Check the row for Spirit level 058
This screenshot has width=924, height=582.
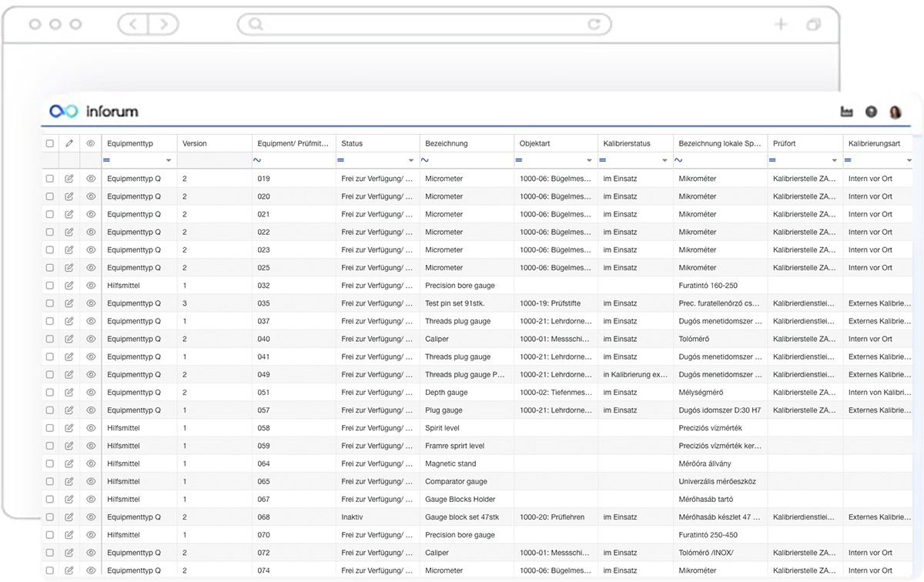tap(50, 428)
